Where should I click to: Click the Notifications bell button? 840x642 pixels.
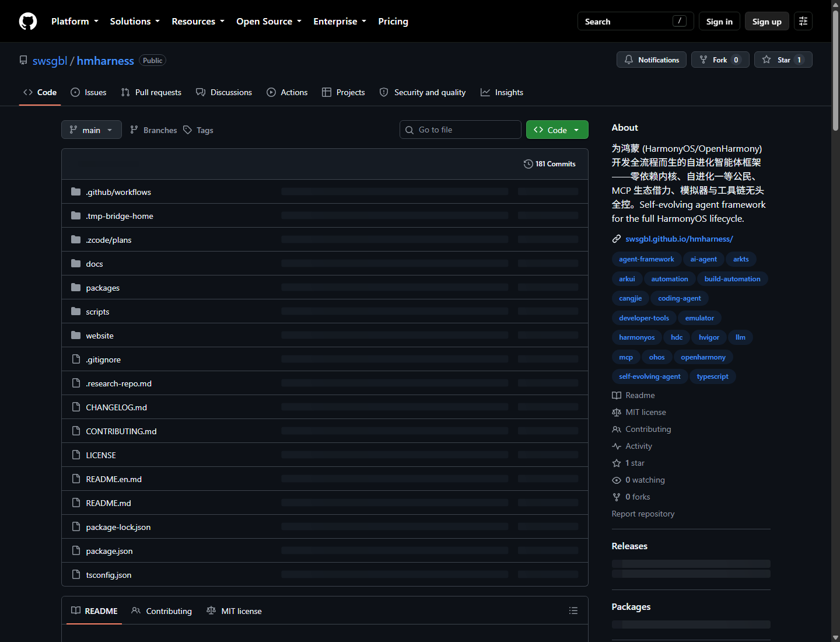tap(652, 60)
